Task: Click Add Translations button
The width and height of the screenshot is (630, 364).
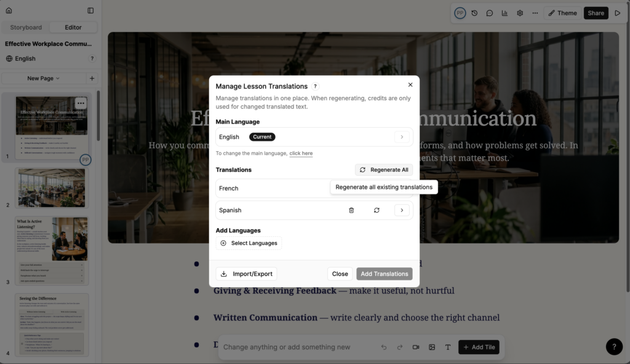Action: point(384,274)
